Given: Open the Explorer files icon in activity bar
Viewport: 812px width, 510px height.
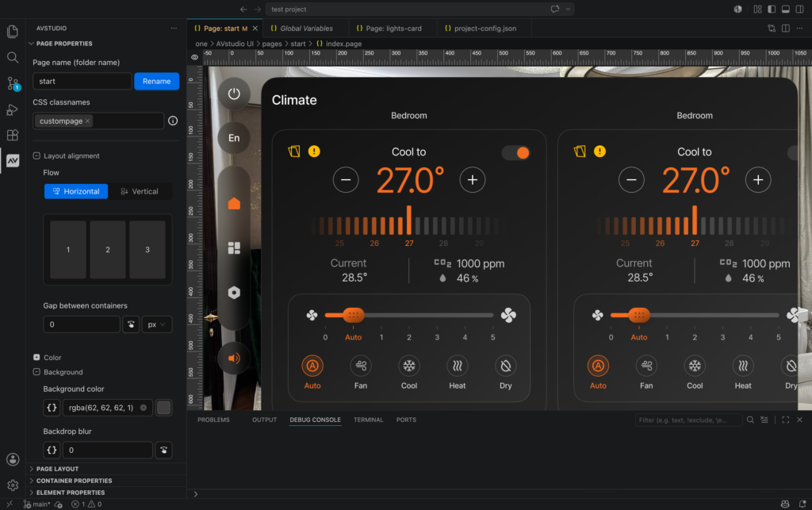Looking at the screenshot, I should pos(13,32).
